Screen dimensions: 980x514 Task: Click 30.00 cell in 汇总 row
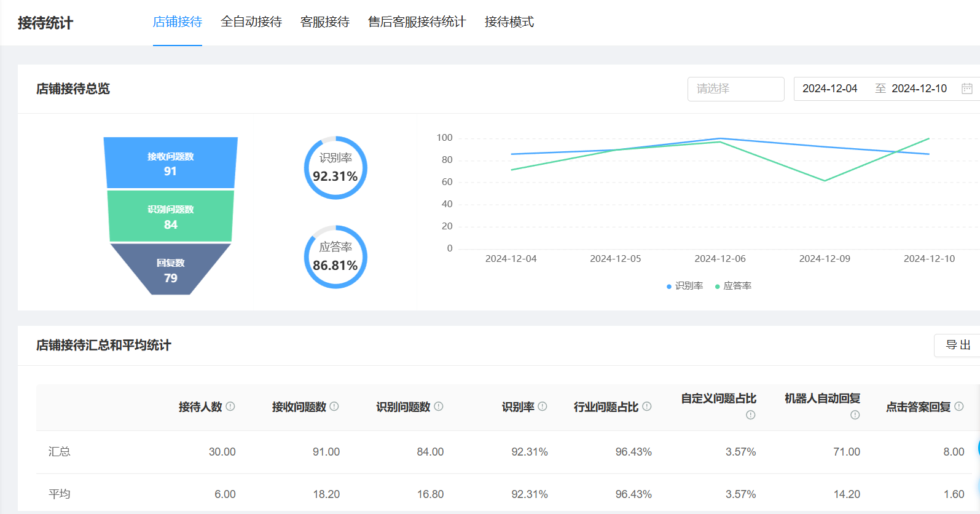pos(222,452)
